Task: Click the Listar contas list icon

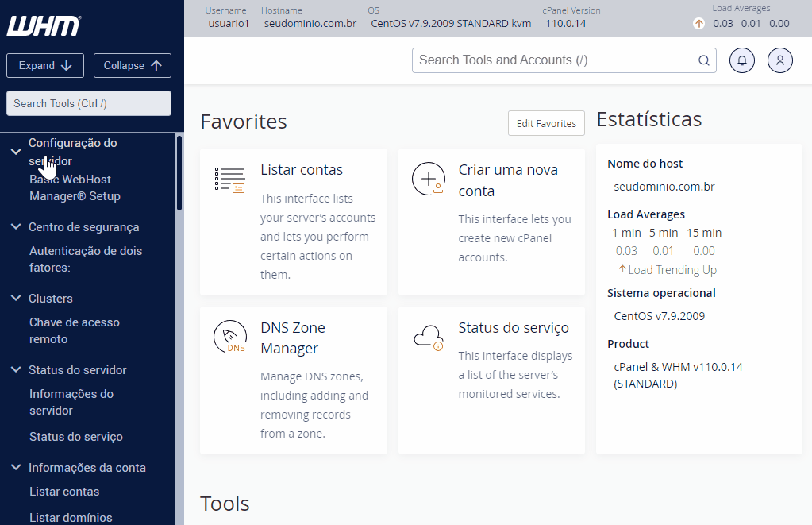Action: [230, 180]
